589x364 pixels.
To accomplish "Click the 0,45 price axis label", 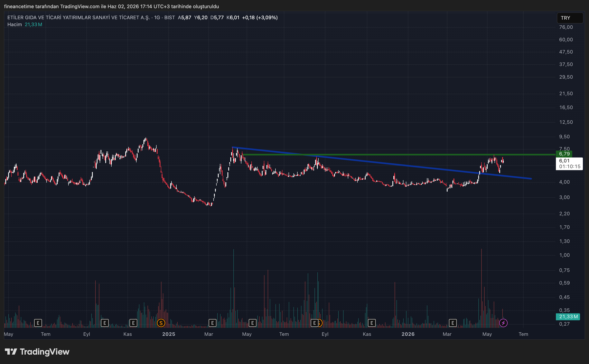I will [x=564, y=297].
